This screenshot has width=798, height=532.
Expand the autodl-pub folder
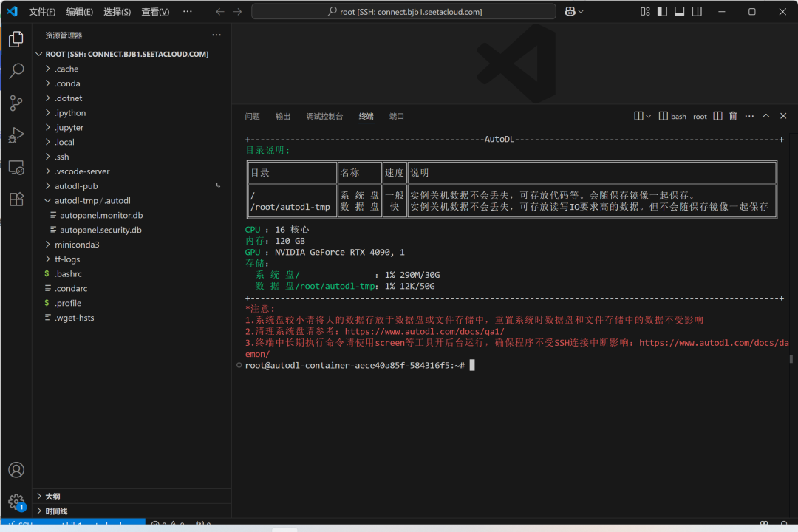click(x=132, y=185)
